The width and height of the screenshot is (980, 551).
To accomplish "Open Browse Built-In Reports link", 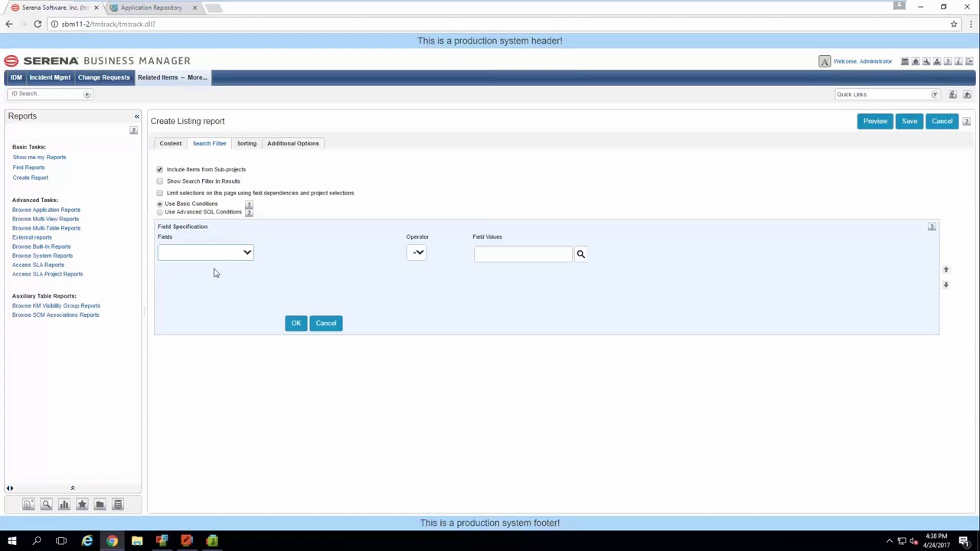I will click(x=41, y=246).
